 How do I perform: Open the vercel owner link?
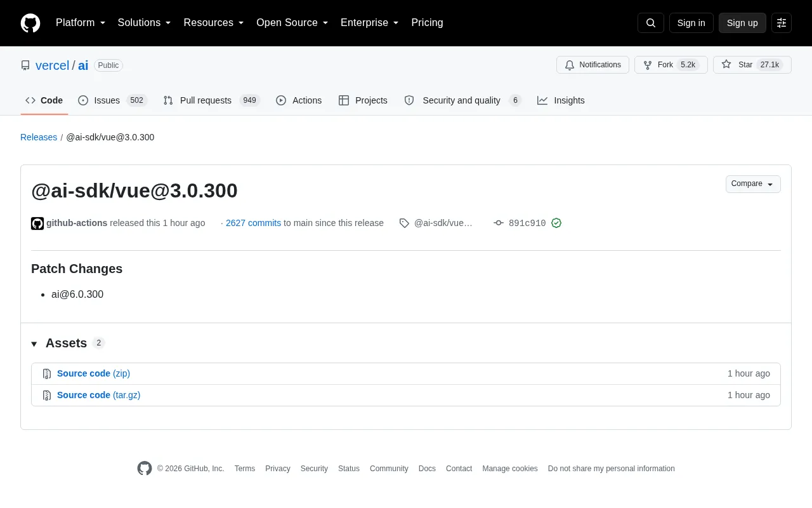point(52,65)
